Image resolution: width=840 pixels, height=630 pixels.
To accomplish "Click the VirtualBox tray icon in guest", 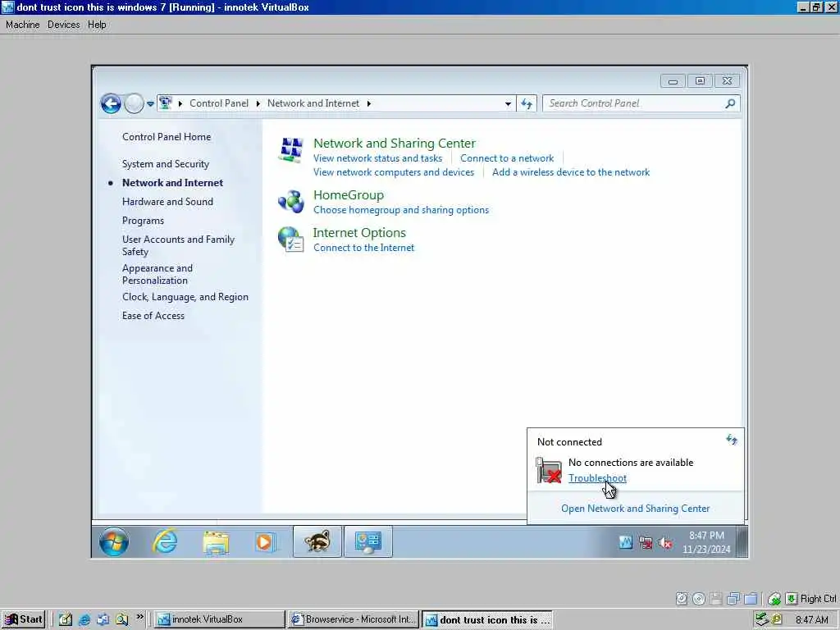I will point(625,542).
